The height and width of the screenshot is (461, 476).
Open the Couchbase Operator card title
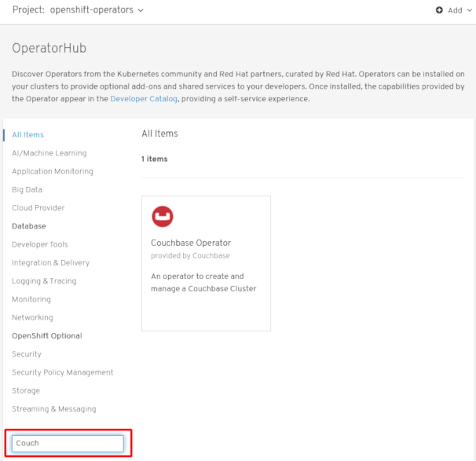click(190, 243)
